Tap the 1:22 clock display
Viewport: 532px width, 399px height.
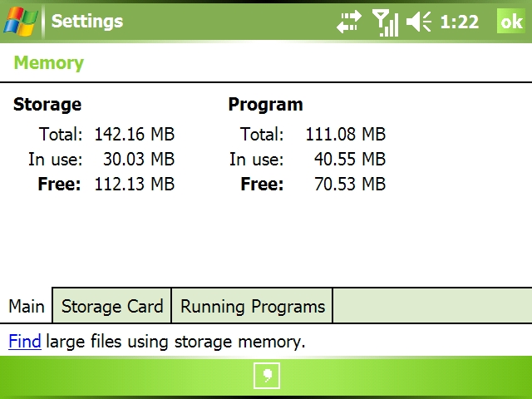tap(460, 22)
